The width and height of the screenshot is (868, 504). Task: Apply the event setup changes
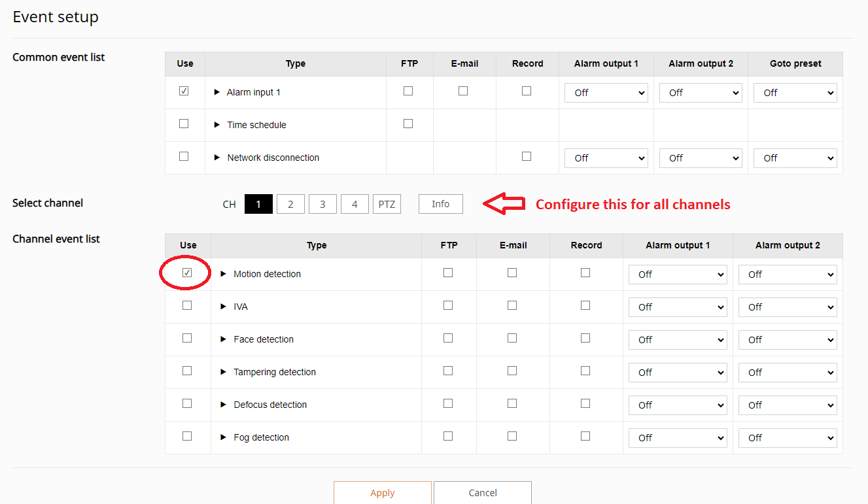coord(382,493)
